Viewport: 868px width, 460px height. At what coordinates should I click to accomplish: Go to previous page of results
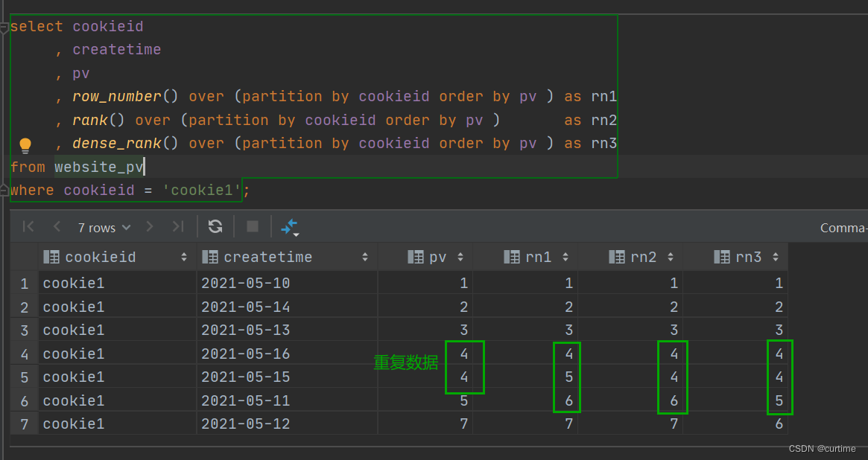pyautogui.click(x=57, y=227)
